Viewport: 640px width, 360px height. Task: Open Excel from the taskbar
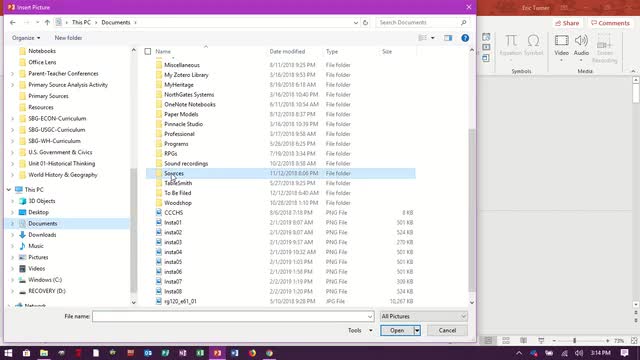(200, 353)
